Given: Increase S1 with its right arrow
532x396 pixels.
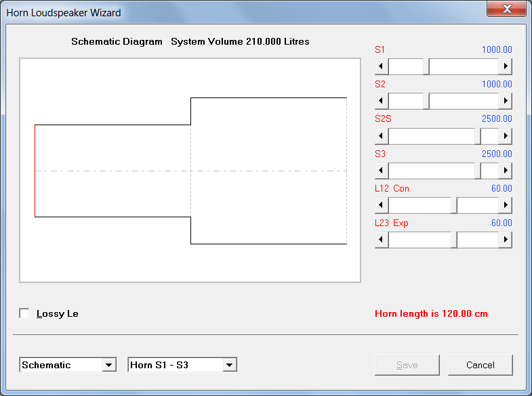Looking at the screenshot, I should [505, 66].
